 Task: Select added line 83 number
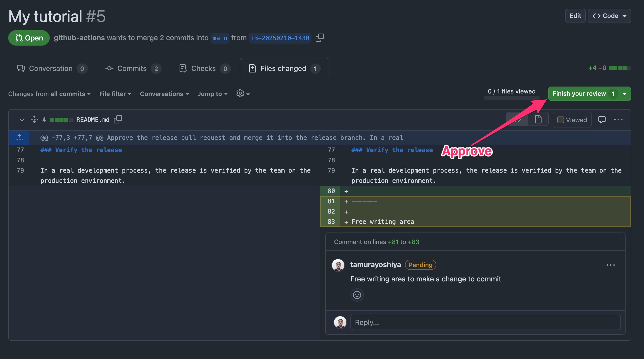331,221
